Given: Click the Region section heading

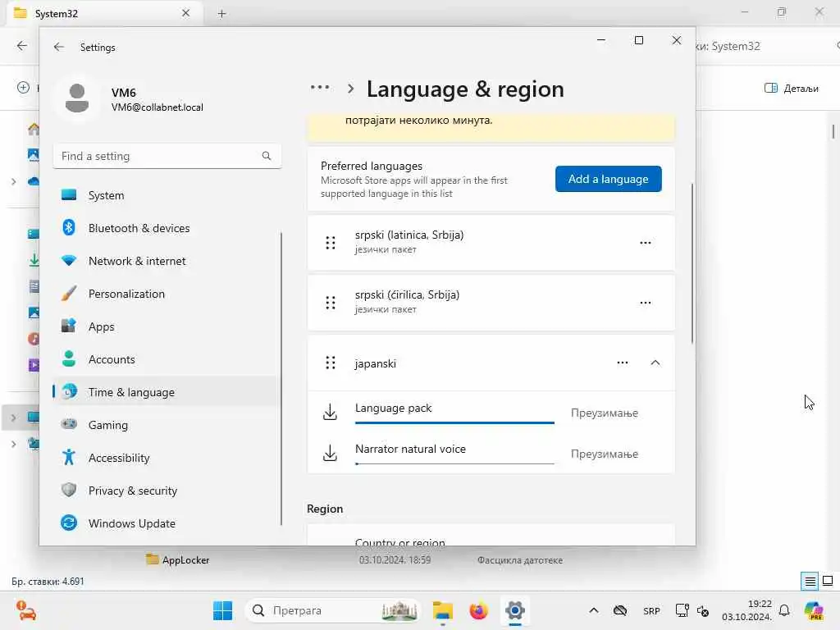Looking at the screenshot, I should pyautogui.click(x=325, y=509).
